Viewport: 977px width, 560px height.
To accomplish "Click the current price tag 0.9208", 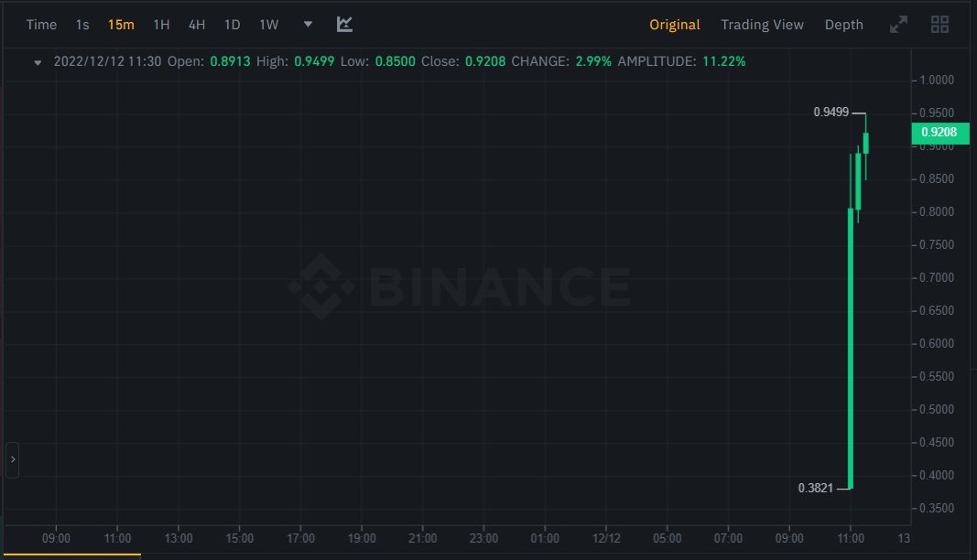I will click(939, 133).
